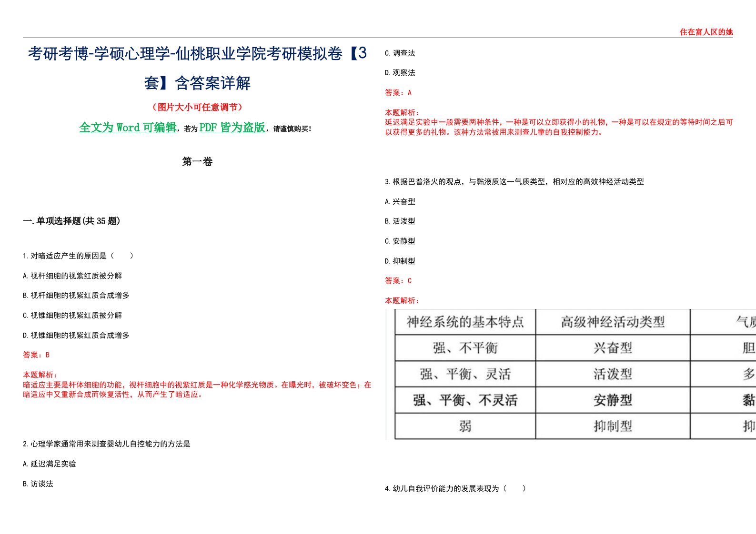
Task: Click table cell '活泼型' in the table
Action: 613,374
